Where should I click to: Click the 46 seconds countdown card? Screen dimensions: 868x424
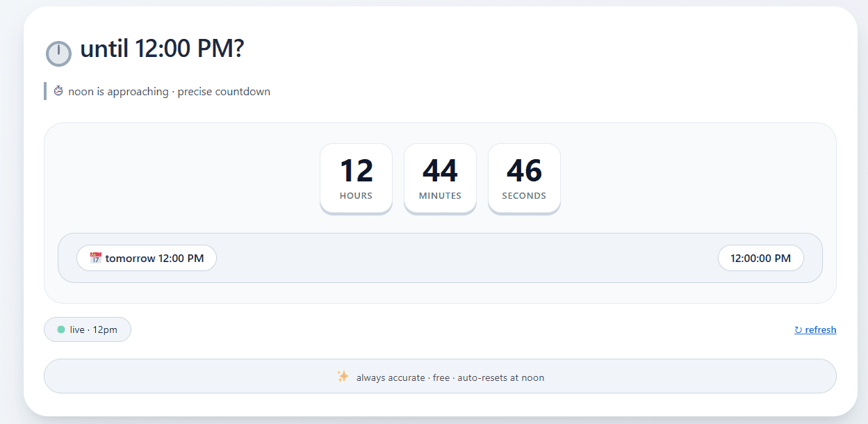pyautogui.click(x=524, y=179)
